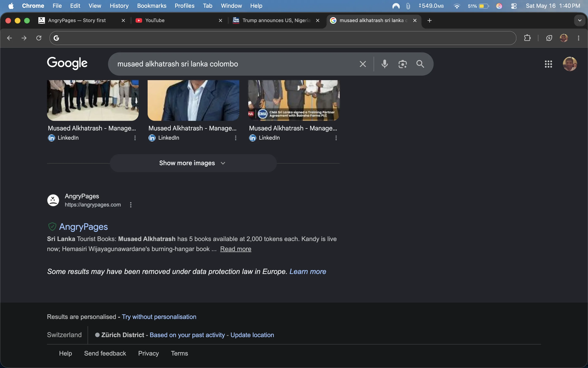Click the performance icon in Chrome's toolbar

click(549, 38)
